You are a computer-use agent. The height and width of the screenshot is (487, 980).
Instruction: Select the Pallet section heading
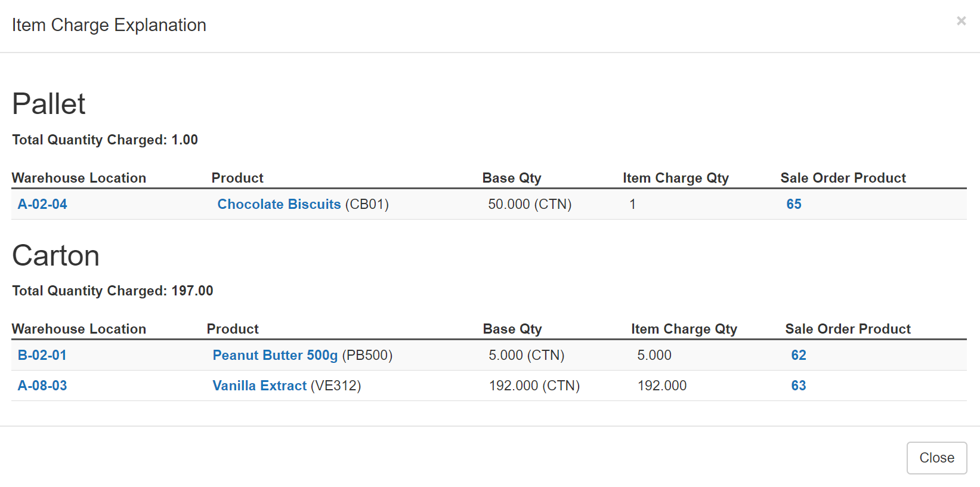tap(49, 103)
